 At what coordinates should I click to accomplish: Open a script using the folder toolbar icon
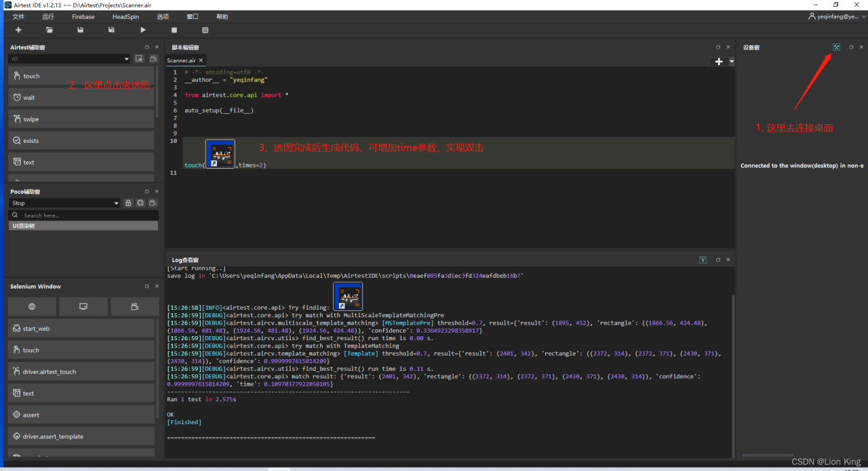coord(50,30)
